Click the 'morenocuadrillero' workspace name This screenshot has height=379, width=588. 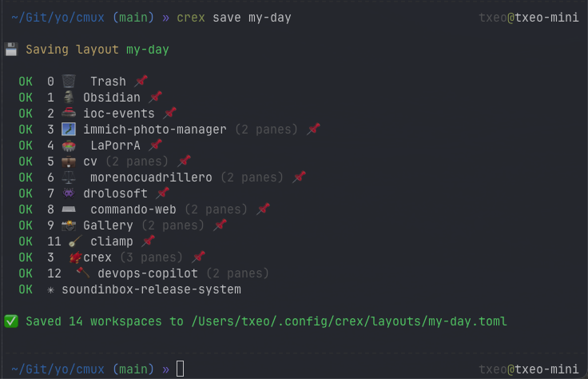151,178
